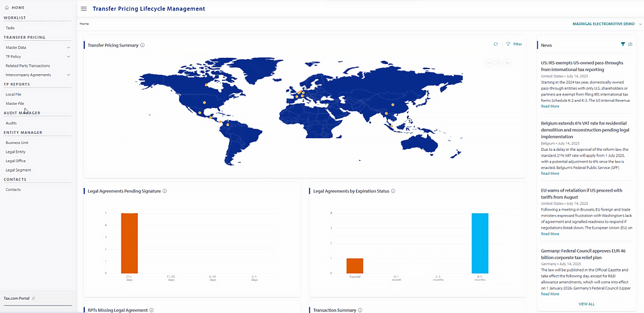Screen dimensions: 644x313
Task: Click info icon beside Legal Agreements by Expiration Status
Action: click(x=393, y=190)
